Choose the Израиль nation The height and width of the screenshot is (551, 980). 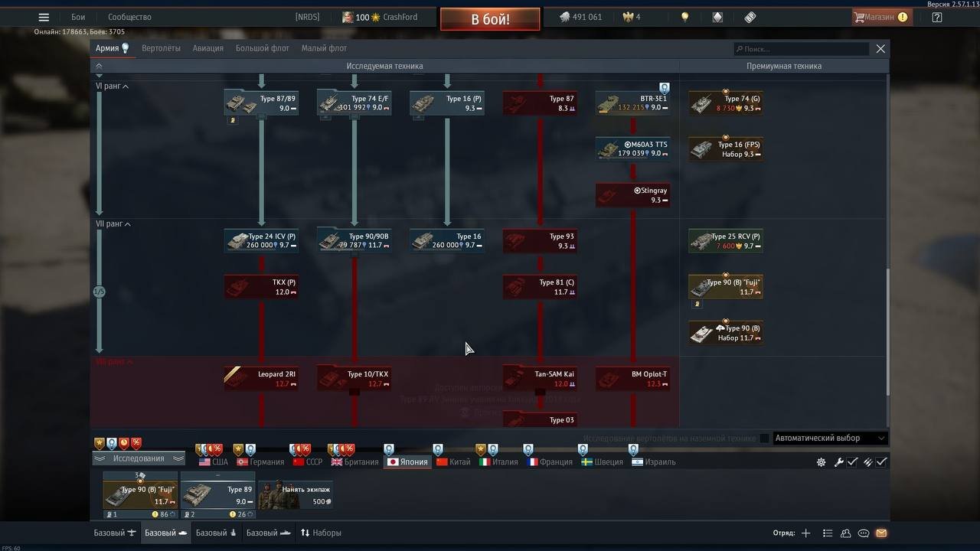click(x=654, y=462)
